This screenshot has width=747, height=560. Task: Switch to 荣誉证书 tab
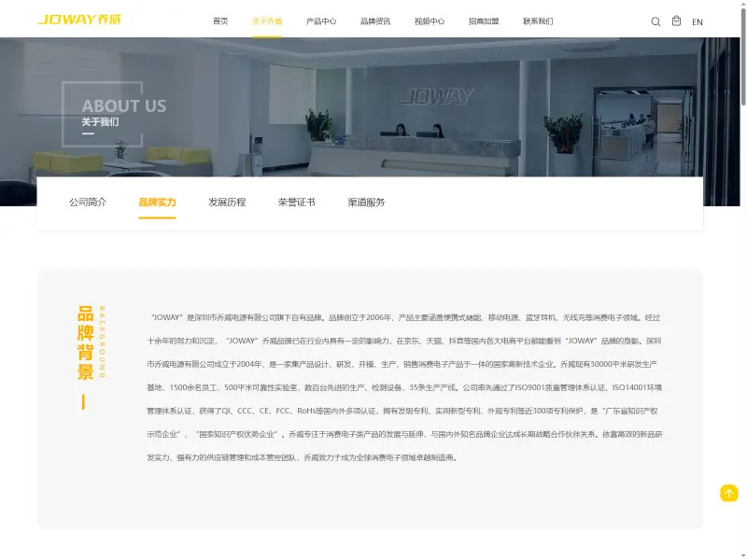click(296, 202)
